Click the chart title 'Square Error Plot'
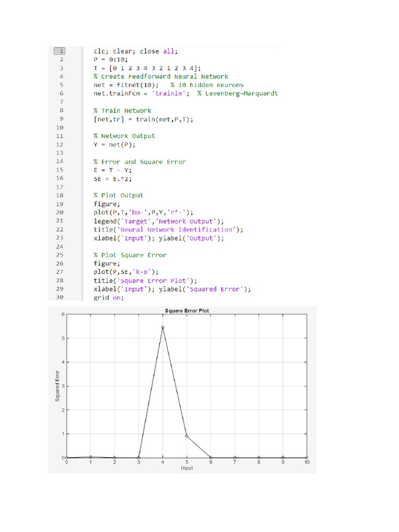The width and height of the screenshot is (399, 532). 187,311
